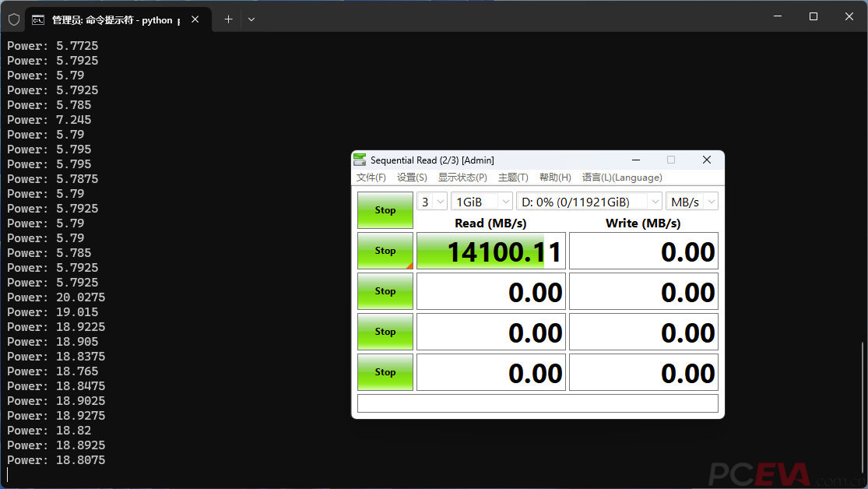Viewport: 868px width, 489px height.
Task: Expand the test count dropdown showing 3
Action: pos(432,202)
